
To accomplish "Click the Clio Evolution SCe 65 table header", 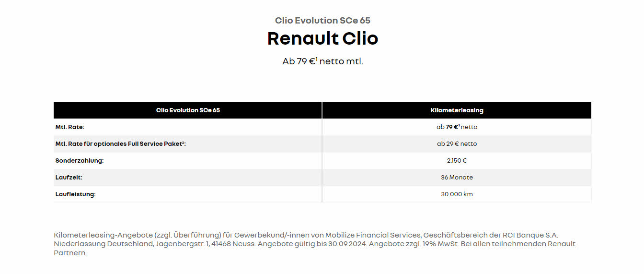I will point(188,110).
